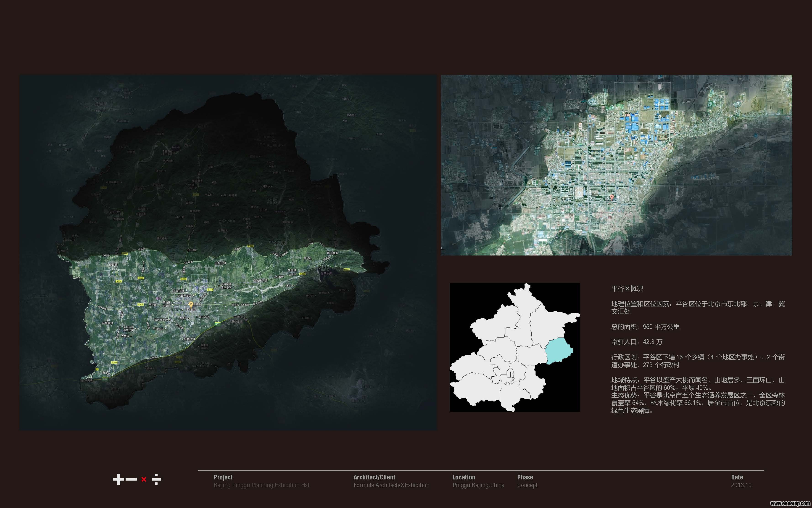Click the '东高村镇' label on the map
Screen dimensions: 812x508
(189, 339)
